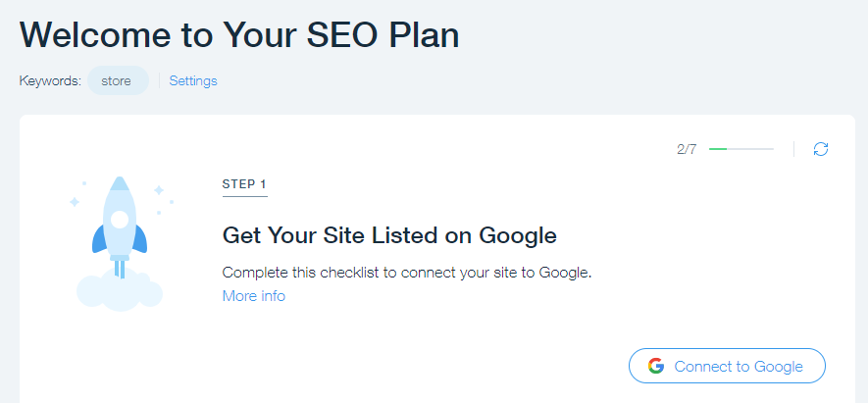Click the rocket's round window
868x403 pixels.
[x=120, y=219]
